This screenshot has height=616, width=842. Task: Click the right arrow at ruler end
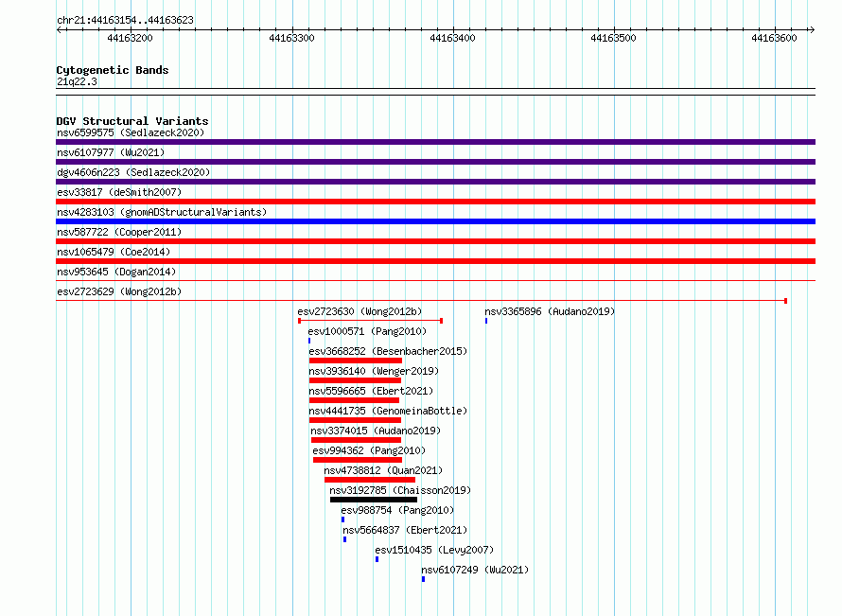[812, 29]
